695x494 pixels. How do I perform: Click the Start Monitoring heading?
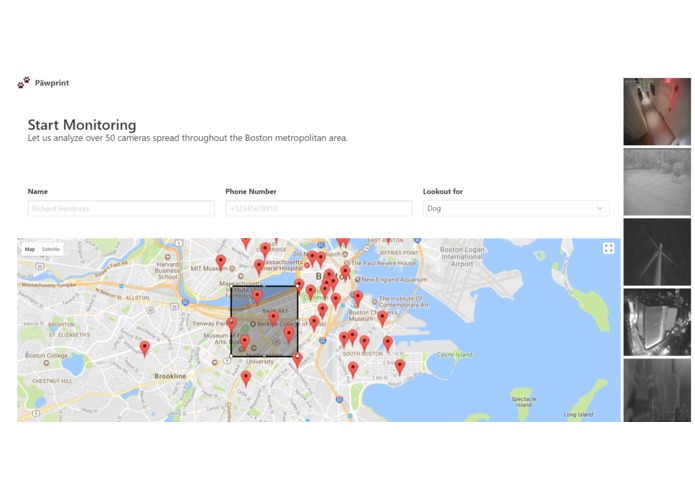coord(82,125)
